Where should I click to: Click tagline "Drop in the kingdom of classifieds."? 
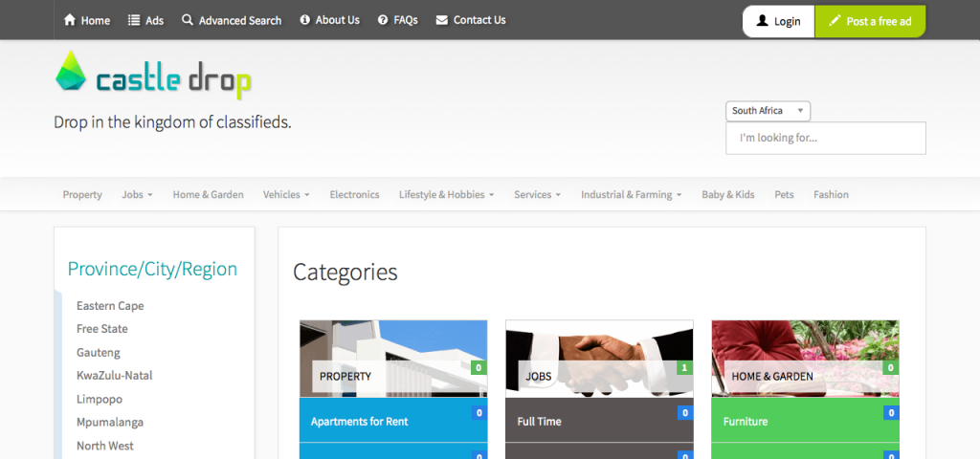[x=172, y=121]
